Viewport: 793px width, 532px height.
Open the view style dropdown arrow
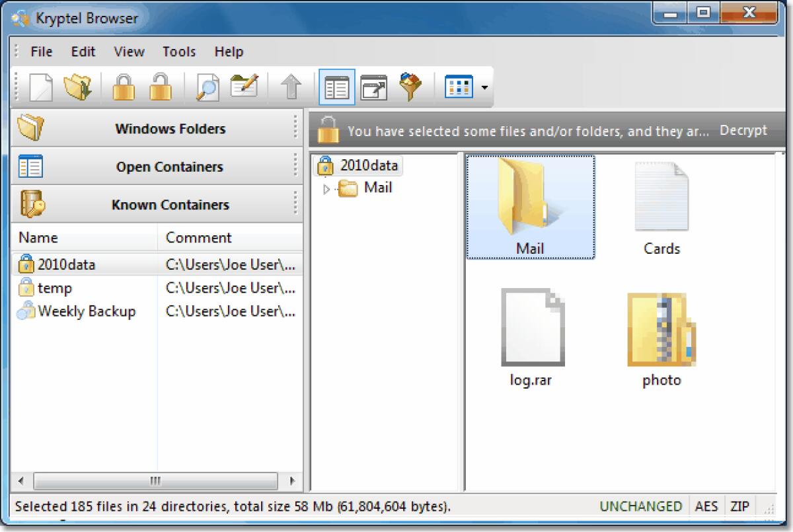pyautogui.click(x=483, y=87)
